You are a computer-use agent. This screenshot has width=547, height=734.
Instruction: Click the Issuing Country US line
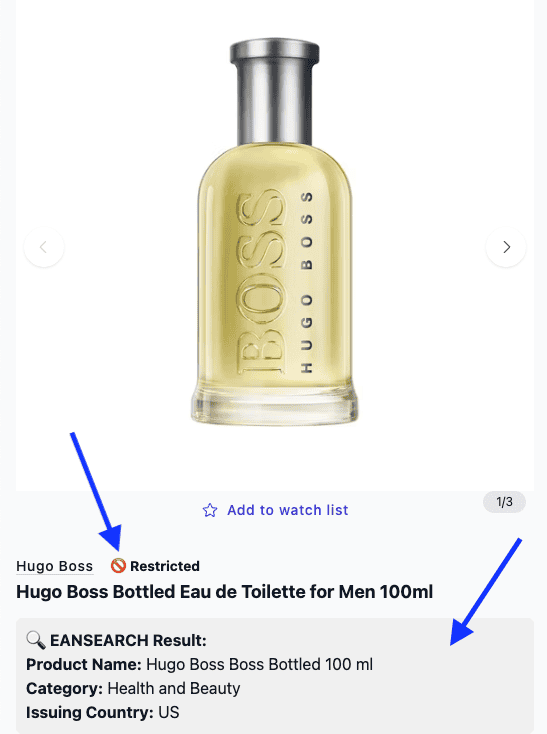tap(103, 712)
